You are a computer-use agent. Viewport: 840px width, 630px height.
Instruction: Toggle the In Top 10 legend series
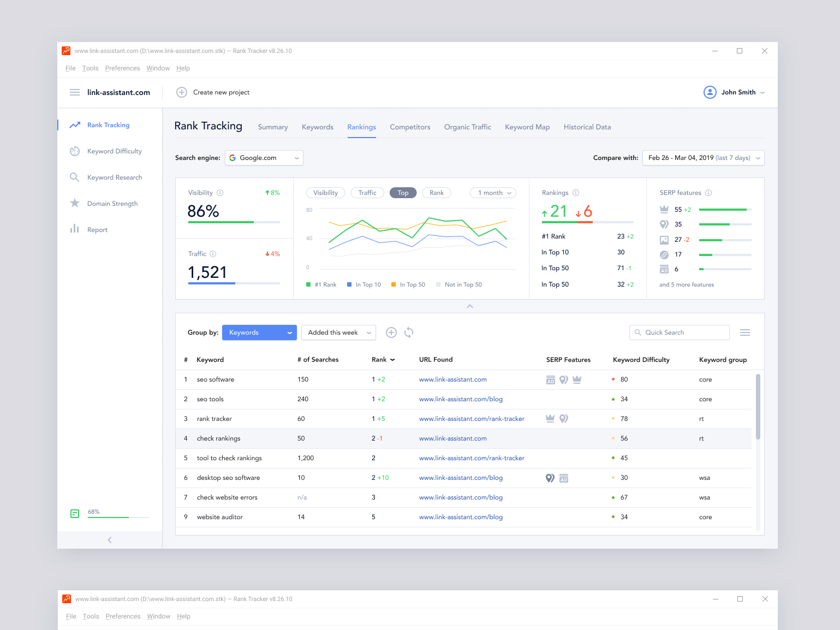click(x=364, y=284)
